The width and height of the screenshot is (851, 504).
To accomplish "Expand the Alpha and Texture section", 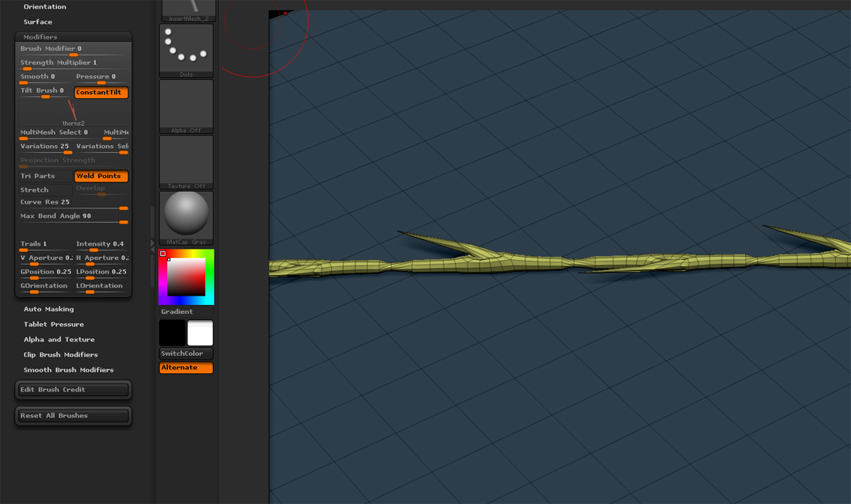I will (x=59, y=339).
